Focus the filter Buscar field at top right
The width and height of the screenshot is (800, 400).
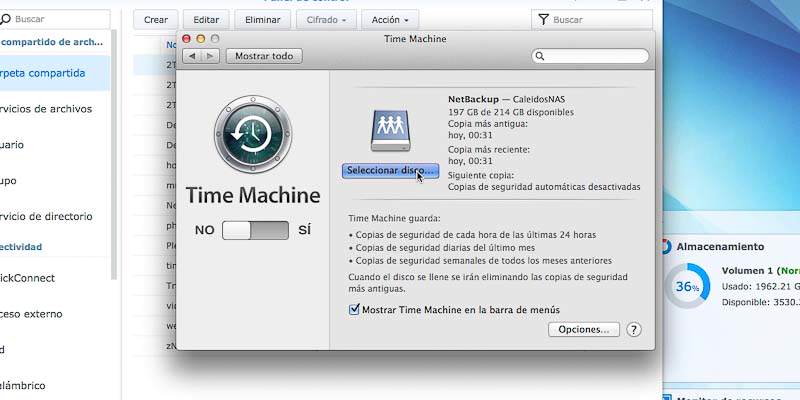pyautogui.click(x=592, y=20)
